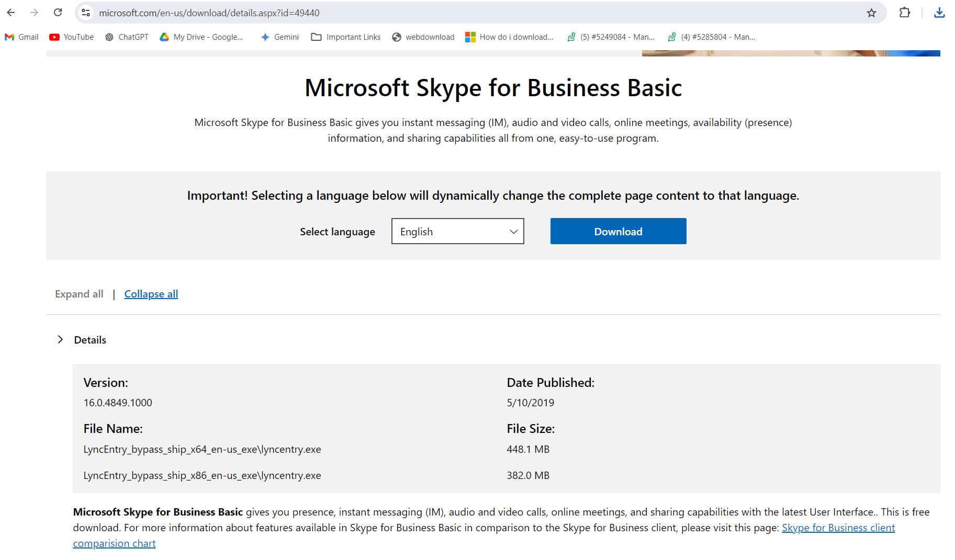Viewport: 955px width, 560px height.
Task: Reload the current page
Action: pyautogui.click(x=58, y=13)
